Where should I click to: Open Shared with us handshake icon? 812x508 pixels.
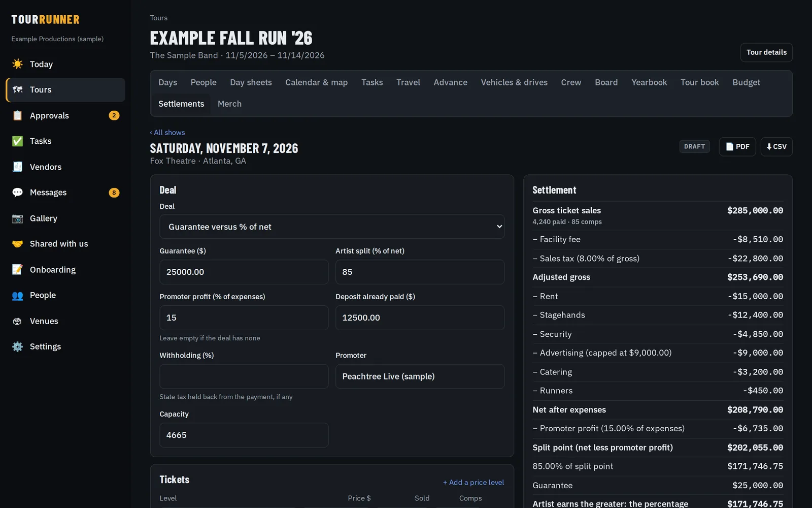click(17, 244)
